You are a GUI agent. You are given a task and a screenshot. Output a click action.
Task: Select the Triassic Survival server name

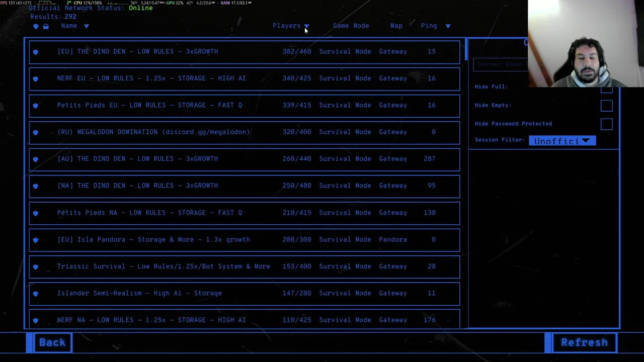[164, 266]
